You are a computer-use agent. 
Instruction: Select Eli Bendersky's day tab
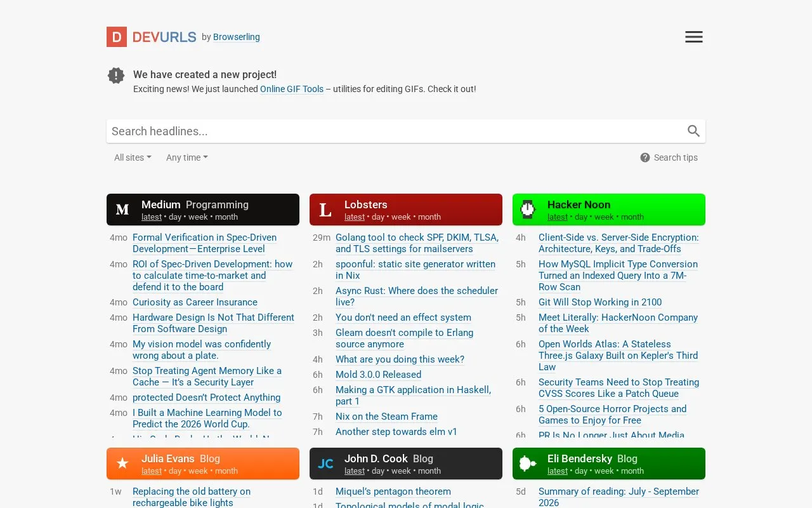581,471
